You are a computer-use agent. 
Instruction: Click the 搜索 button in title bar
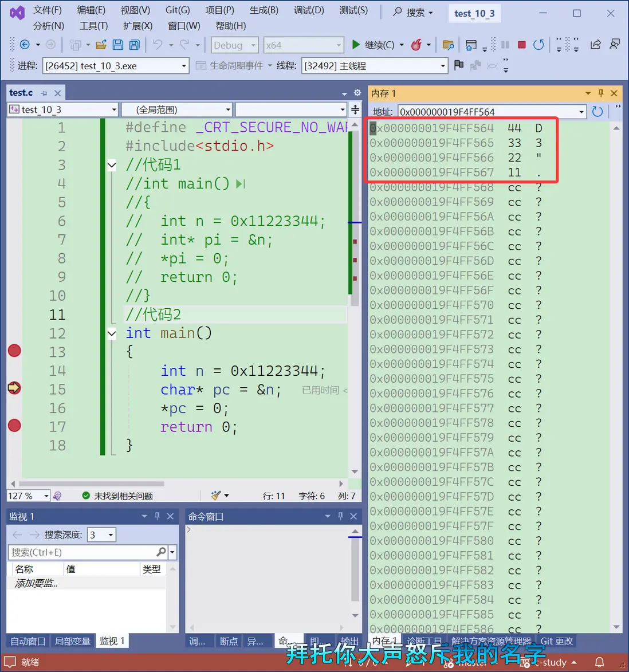pyautogui.click(x=413, y=13)
